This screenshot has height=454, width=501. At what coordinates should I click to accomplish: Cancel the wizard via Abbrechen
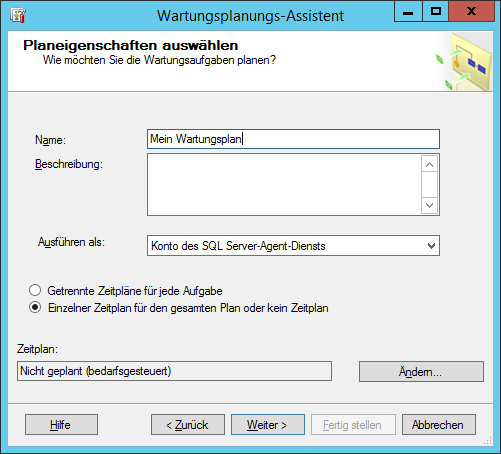click(x=439, y=425)
